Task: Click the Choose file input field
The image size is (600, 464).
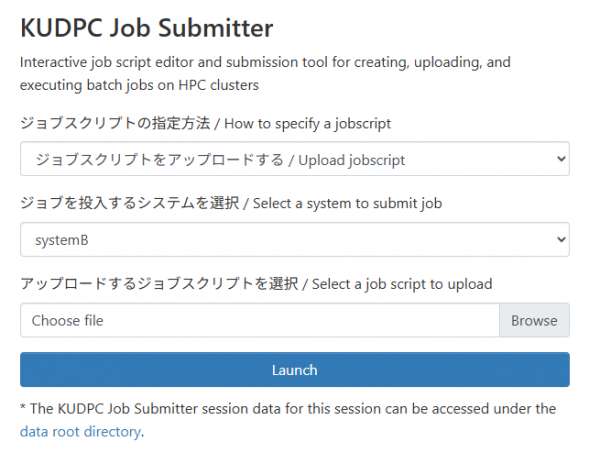Action: click(x=260, y=320)
